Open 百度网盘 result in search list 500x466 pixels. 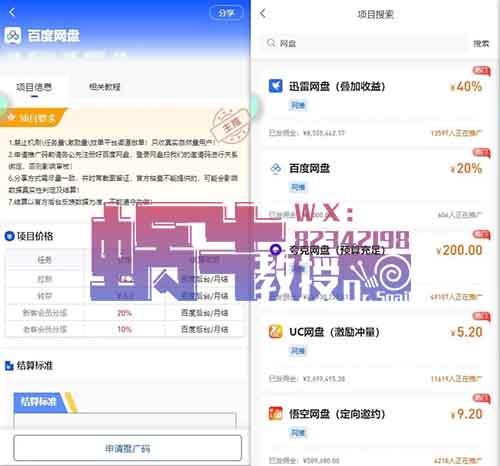click(x=310, y=168)
